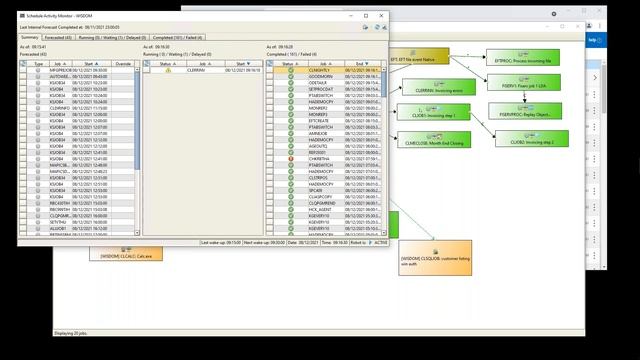This screenshot has width=640, height=360.
Task: Open the Completed / Failed tab
Action: (178, 38)
